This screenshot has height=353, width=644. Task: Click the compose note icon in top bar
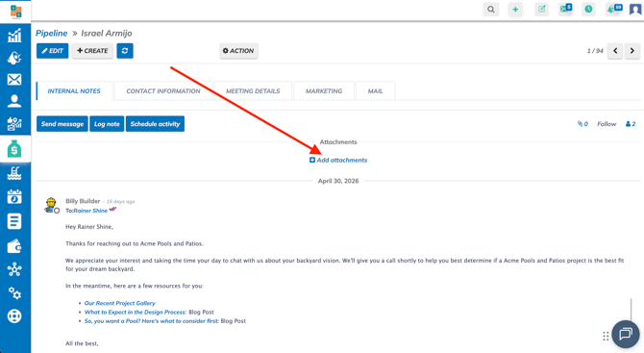pyautogui.click(x=542, y=9)
